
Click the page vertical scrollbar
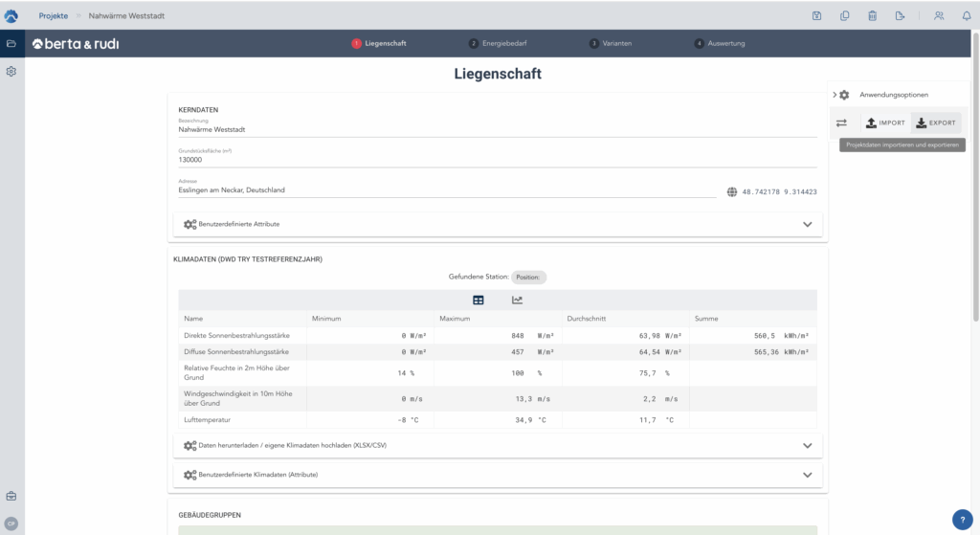pyautogui.click(x=975, y=175)
